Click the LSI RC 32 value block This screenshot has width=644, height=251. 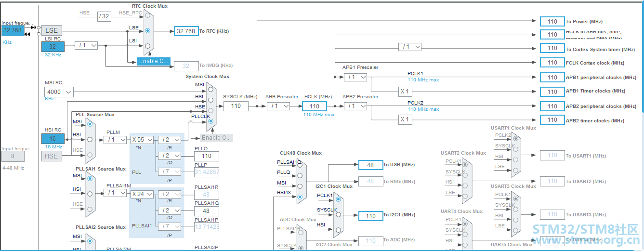[53, 47]
